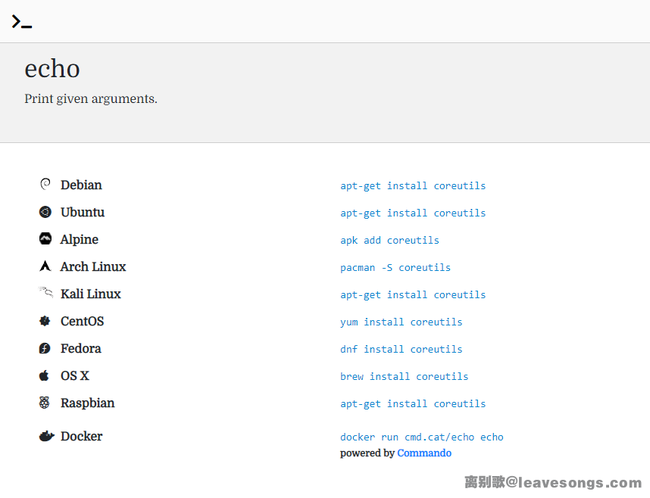The height and width of the screenshot is (498, 650).
Task: Click the Debian swirl icon
Action: [x=45, y=185]
